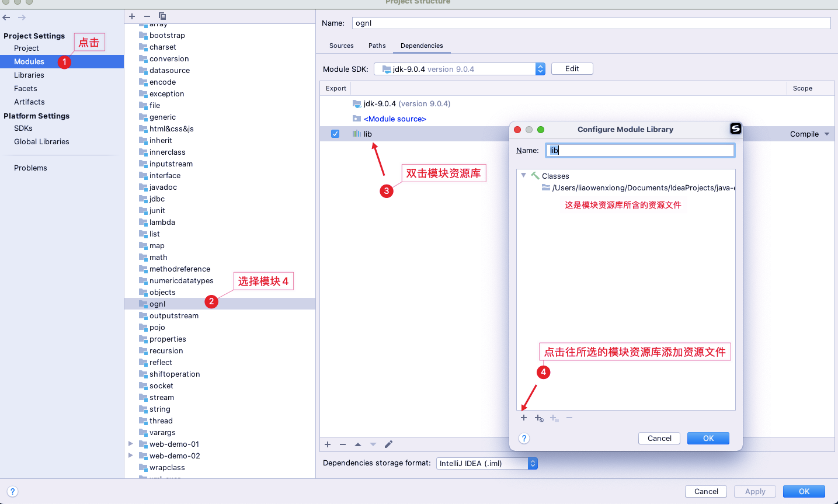Add library root with plus in dialog

[524, 418]
